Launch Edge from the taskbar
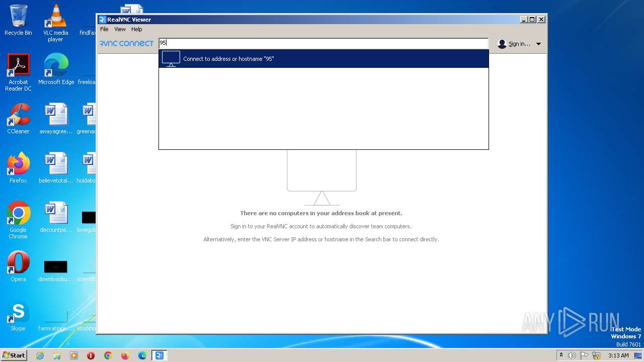 (x=142, y=355)
